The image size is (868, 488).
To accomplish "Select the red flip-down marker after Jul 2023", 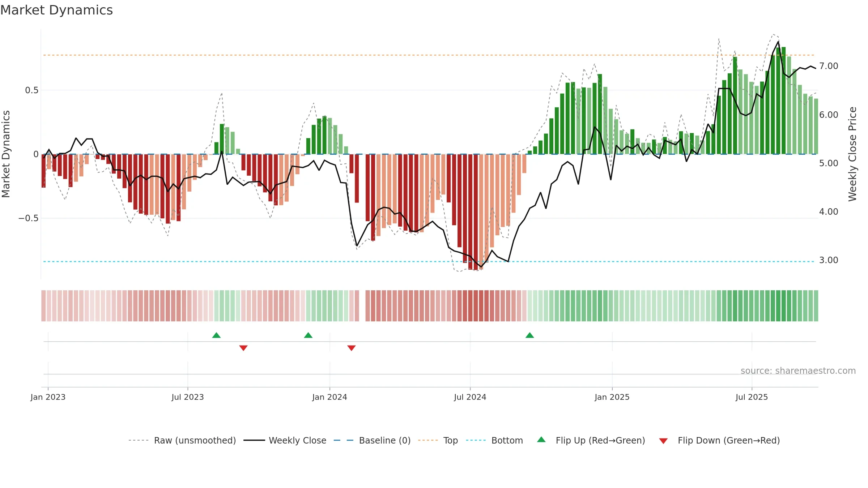I will 243,348.
